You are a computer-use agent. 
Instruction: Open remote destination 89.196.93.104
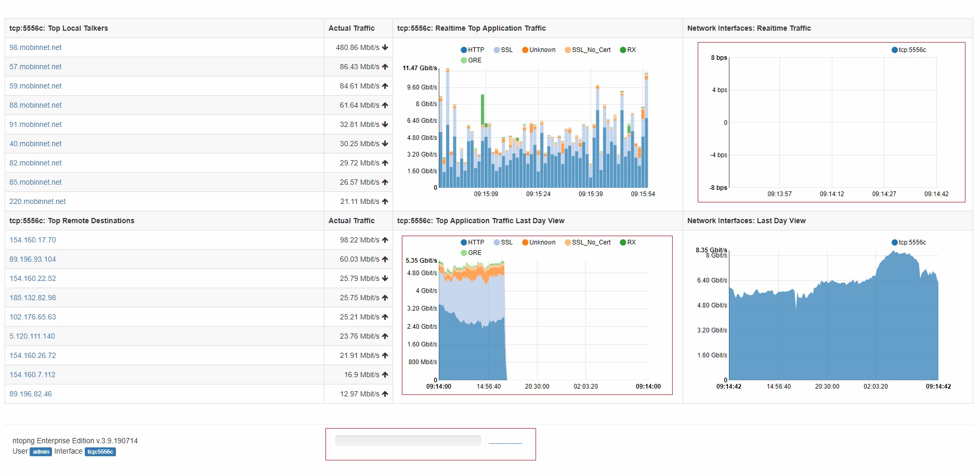(x=33, y=259)
